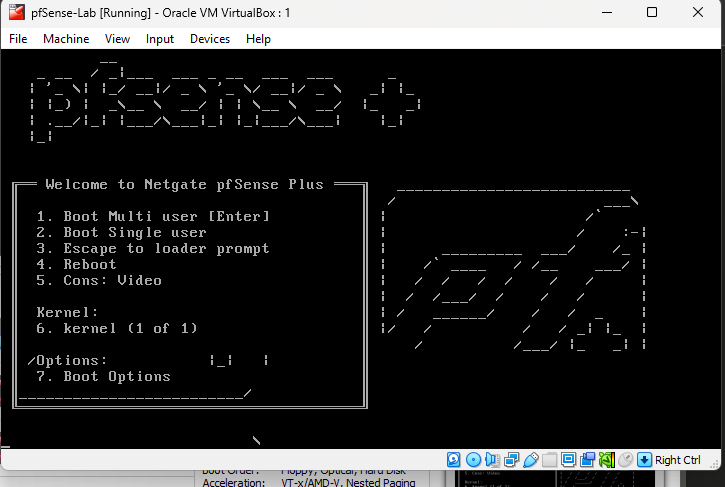The height and width of the screenshot is (487, 725).
Task: Click the optical disk status icon
Action: (473, 460)
